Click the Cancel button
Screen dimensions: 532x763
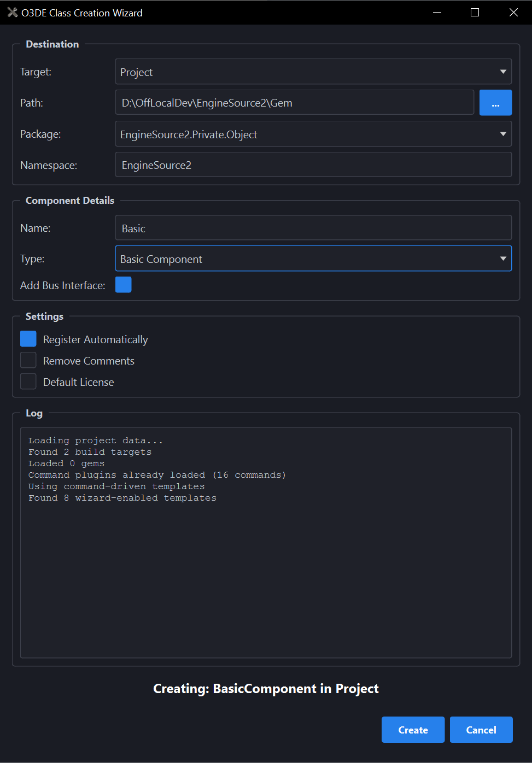point(481,730)
